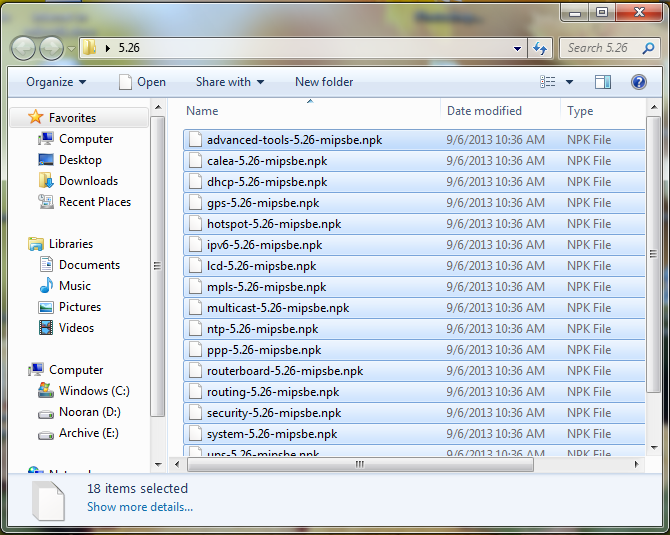Screen dimensions: 670x535
Task: Click the Pictures library icon
Action: coord(46,307)
